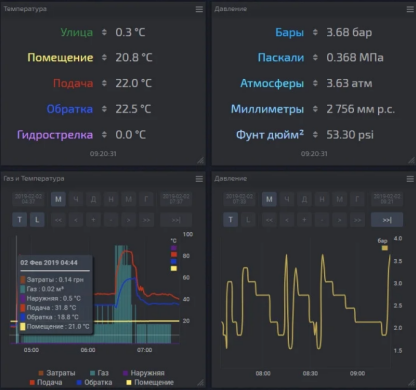
Task: Open sort arrows next to Бары
Action: pyautogui.click(x=315, y=32)
